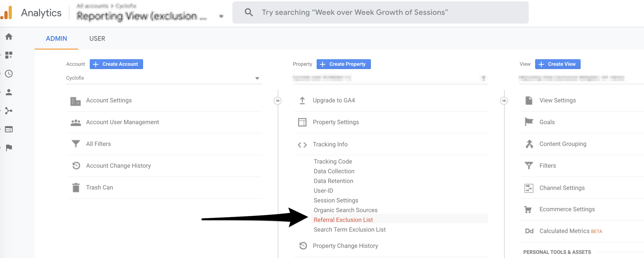The width and height of the screenshot is (644, 258).
Task: Switch to the USER tab
Action: (97, 38)
